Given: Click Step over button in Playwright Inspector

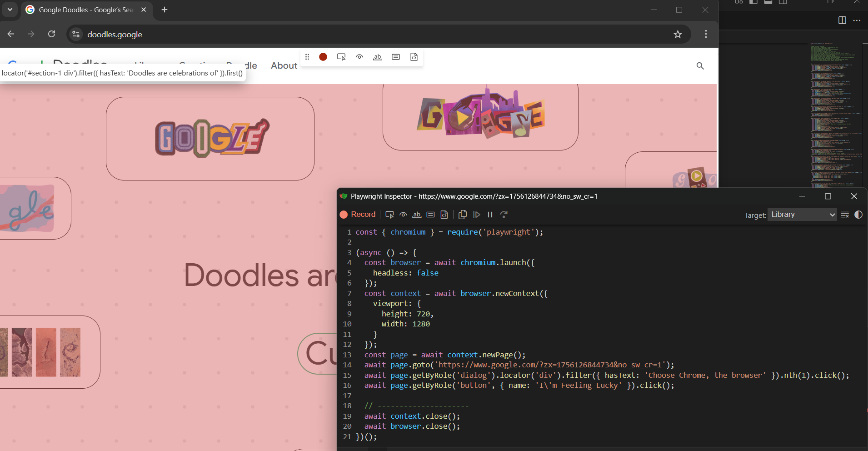Looking at the screenshot, I should pos(504,215).
